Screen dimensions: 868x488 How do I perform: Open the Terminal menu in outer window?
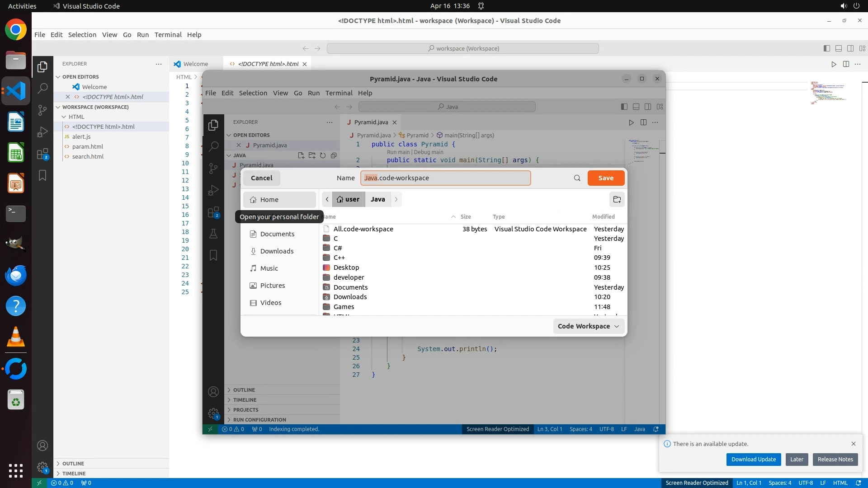tap(168, 35)
